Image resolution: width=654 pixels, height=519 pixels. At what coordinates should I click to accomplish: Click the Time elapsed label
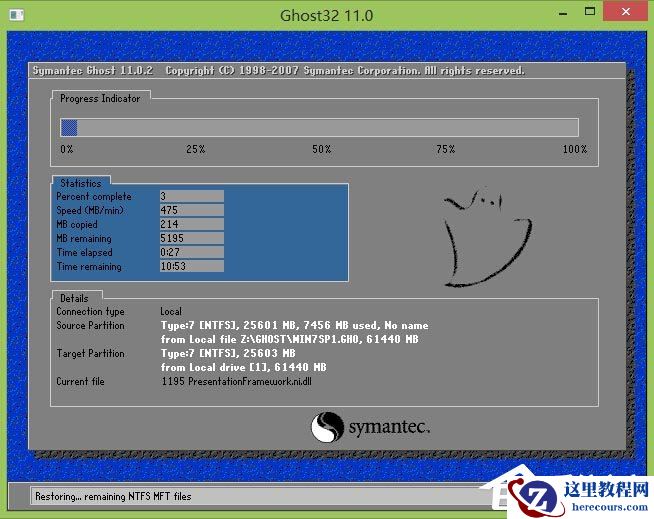click(85, 252)
